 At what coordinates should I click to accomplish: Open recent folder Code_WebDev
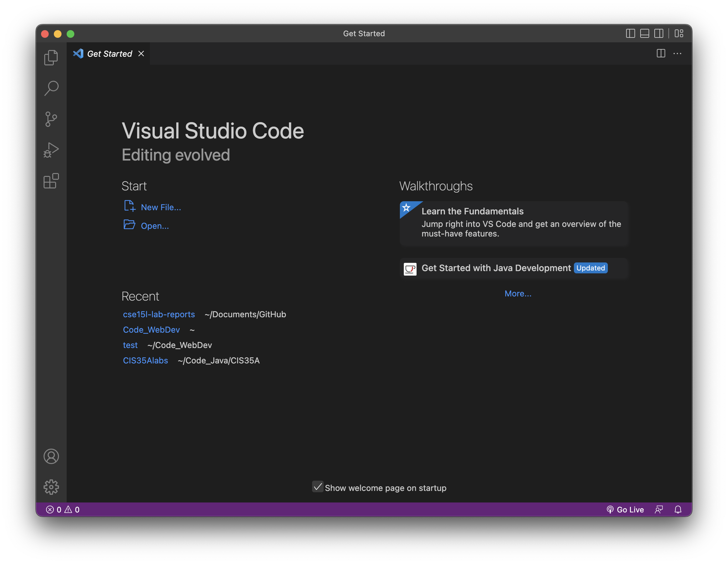[x=151, y=330]
